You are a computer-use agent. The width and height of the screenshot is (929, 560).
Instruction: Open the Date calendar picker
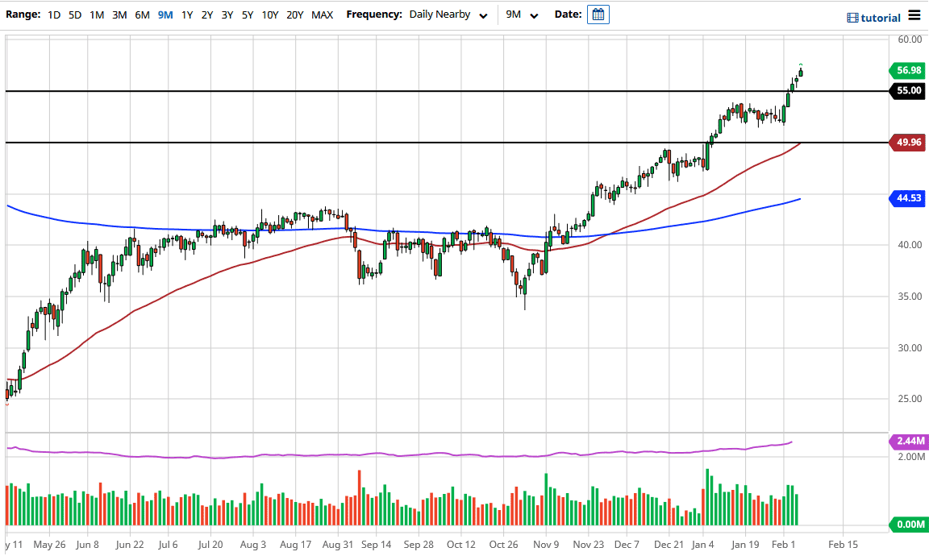point(598,15)
